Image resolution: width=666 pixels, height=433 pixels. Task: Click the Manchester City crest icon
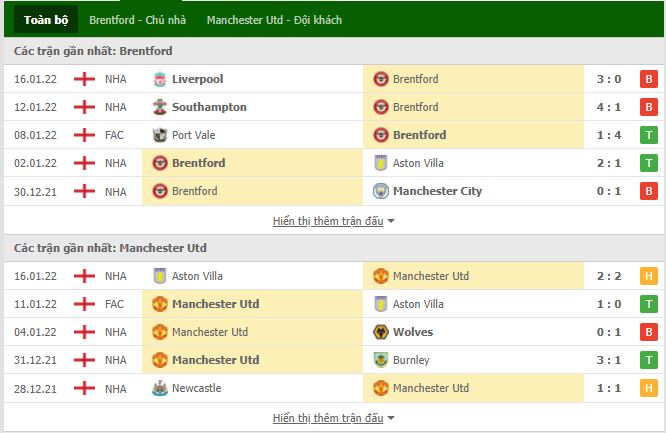pos(381,191)
